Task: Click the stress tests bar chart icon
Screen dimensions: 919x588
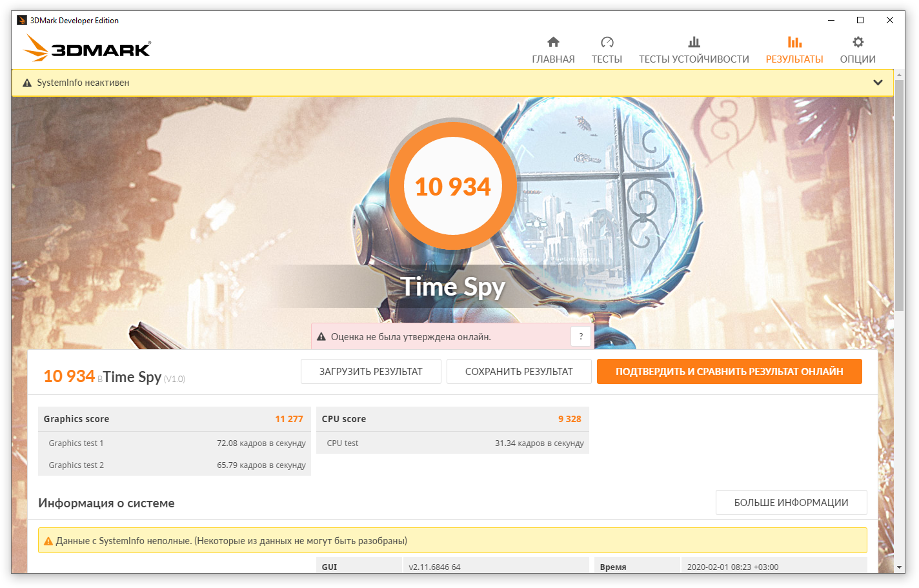Action: click(694, 43)
